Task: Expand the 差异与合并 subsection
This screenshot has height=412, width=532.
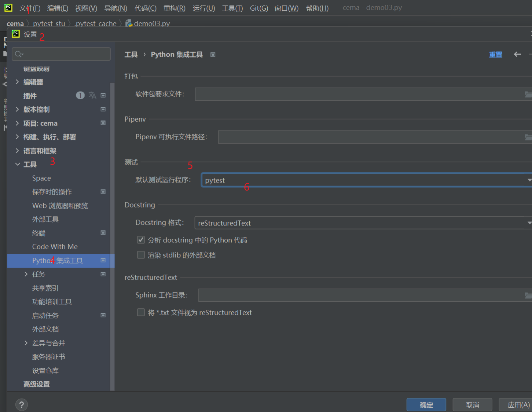Action: pos(26,343)
